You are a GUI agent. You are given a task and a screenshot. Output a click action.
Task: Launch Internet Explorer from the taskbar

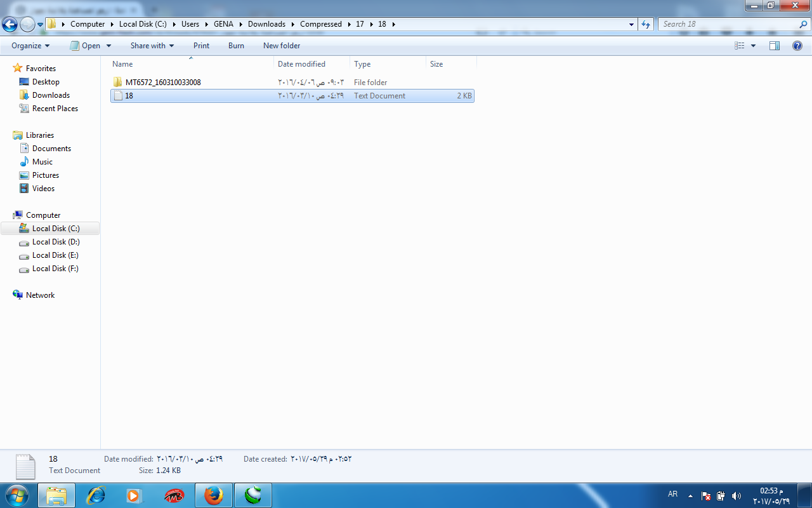point(96,495)
